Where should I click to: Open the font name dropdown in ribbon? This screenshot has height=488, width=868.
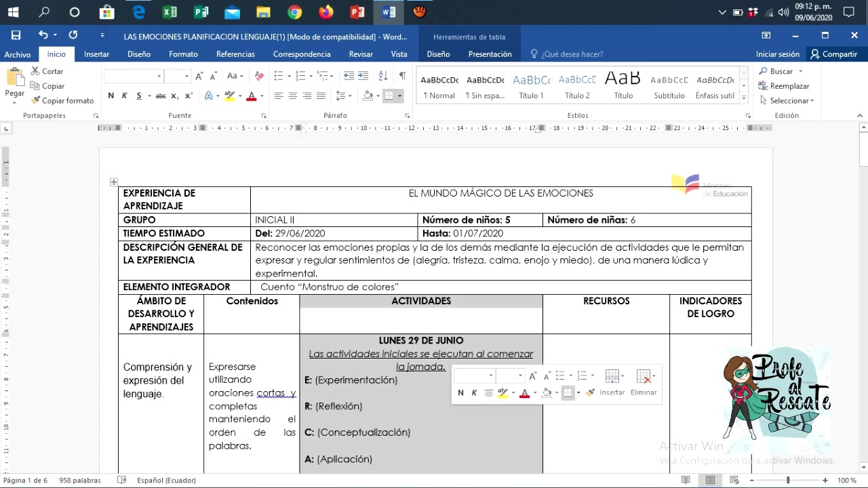pyautogui.click(x=159, y=76)
